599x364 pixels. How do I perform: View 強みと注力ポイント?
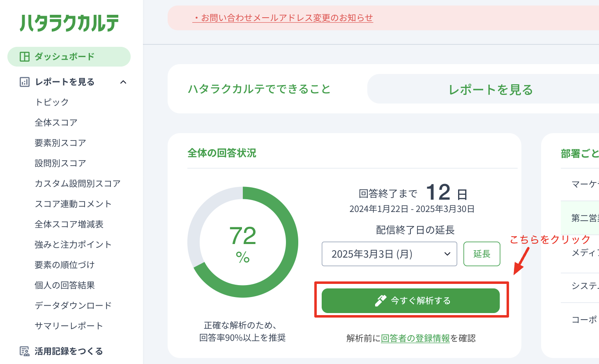73,244
